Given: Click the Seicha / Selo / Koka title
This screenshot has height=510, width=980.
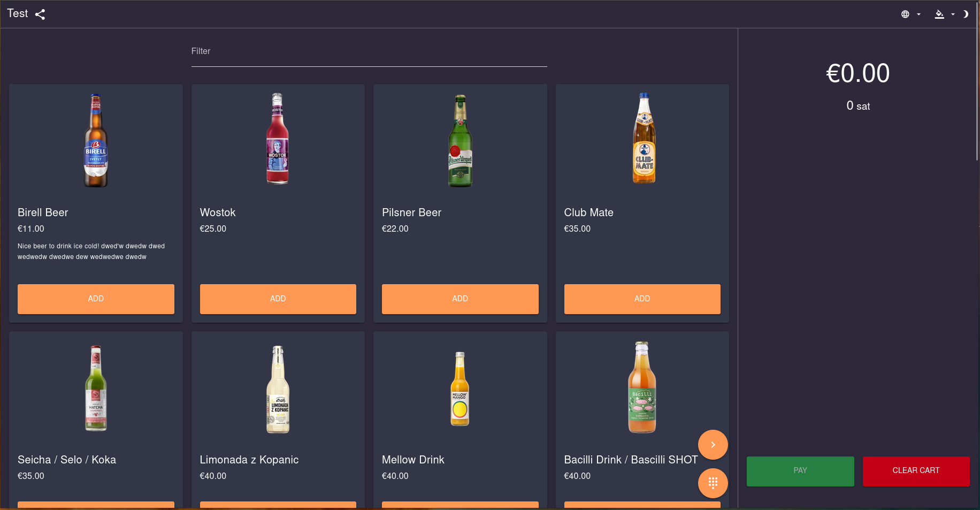Looking at the screenshot, I should (67, 460).
